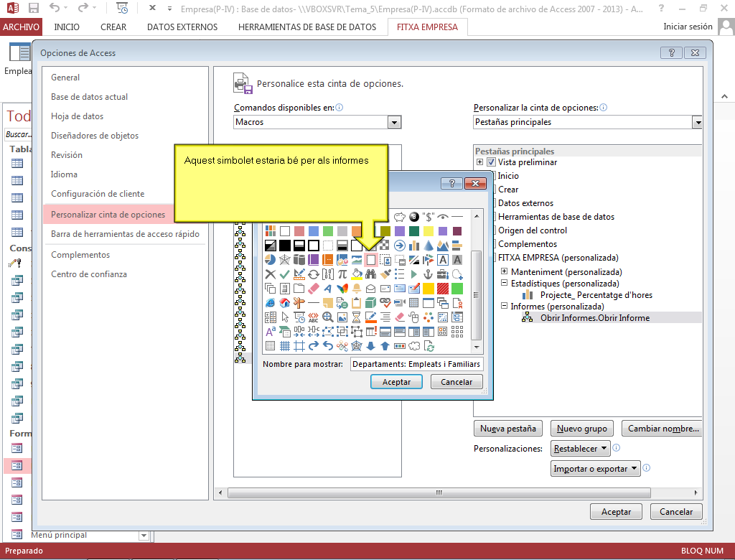Select the signpost icon
735x560 pixels.
coord(299,303)
